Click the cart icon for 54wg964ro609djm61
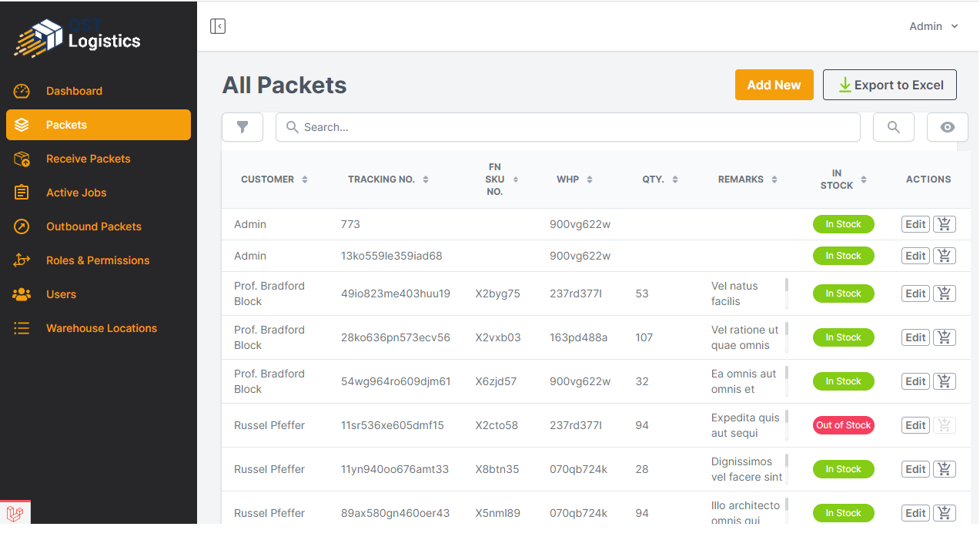 [x=945, y=381]
